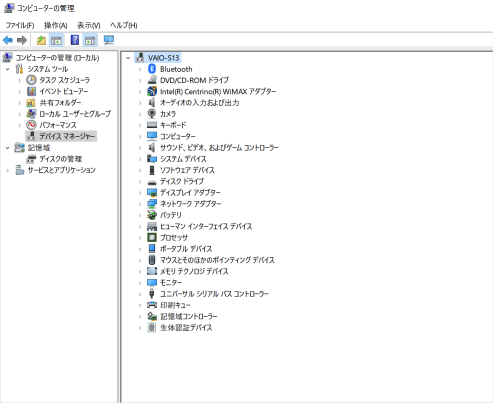Expand サービスとアプリケーション in left tree
This screenshot has height=403, width=493.
8,170
